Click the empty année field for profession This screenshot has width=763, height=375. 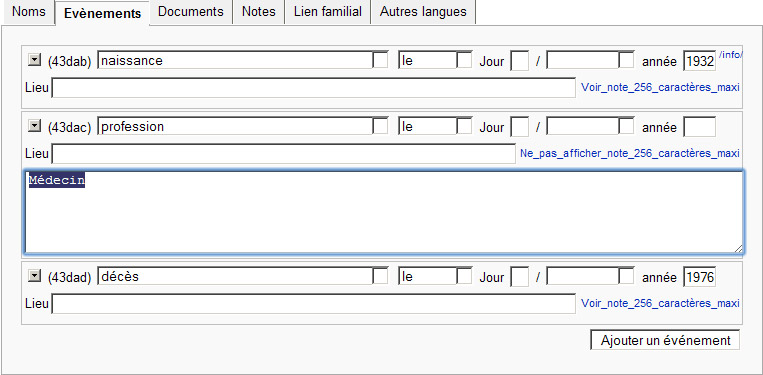click(700, 127)
